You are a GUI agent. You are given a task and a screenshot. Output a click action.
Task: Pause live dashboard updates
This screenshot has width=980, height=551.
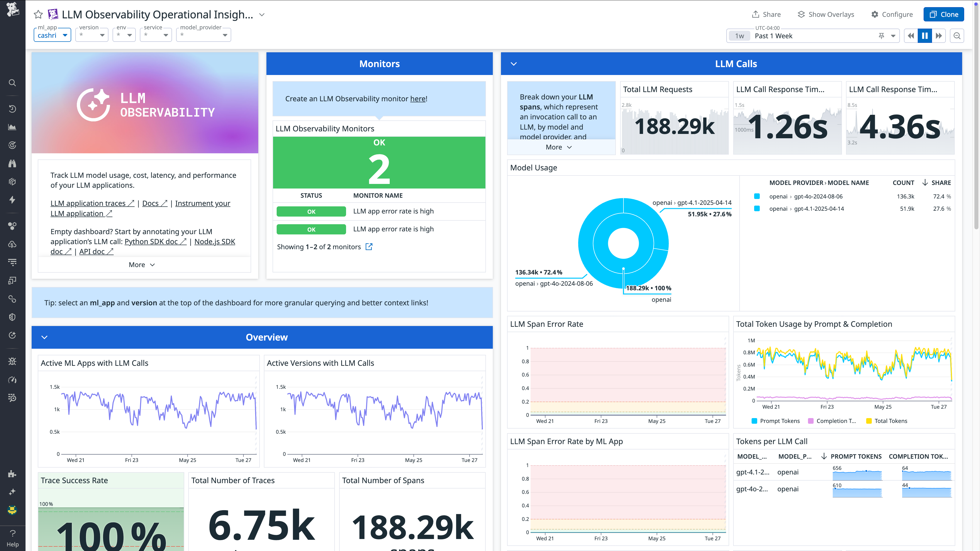[x=925, y=35]
